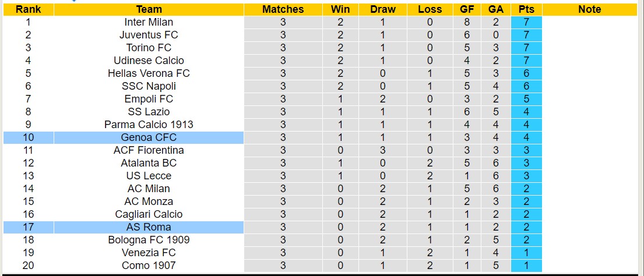
Task: Click the Team column header
Action: tap(149, 9)
